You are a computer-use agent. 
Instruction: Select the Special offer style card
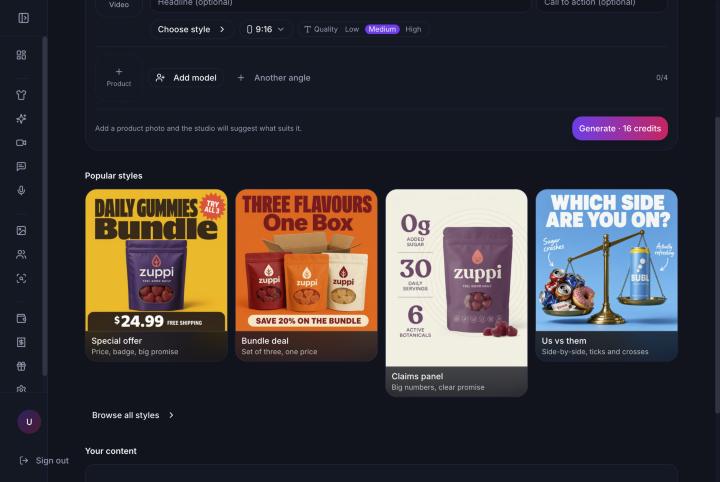click(x=156, y=275)
